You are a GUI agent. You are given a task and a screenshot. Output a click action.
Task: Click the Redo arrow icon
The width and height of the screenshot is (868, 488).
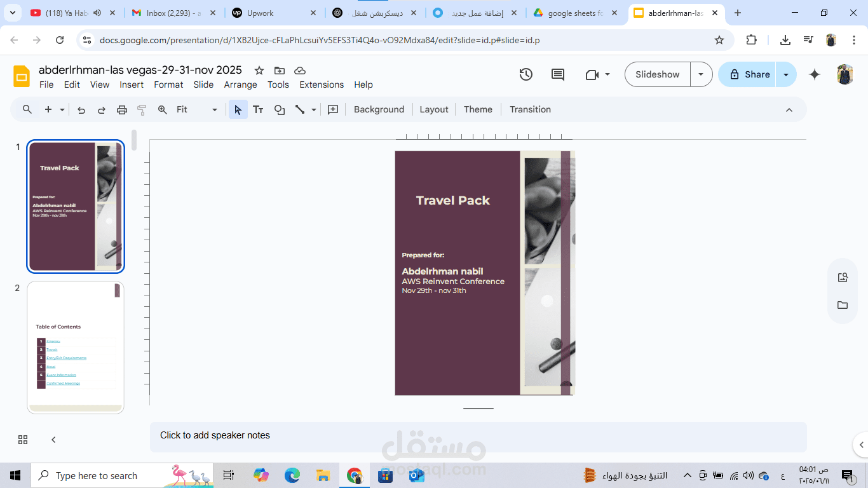point(102,109)
